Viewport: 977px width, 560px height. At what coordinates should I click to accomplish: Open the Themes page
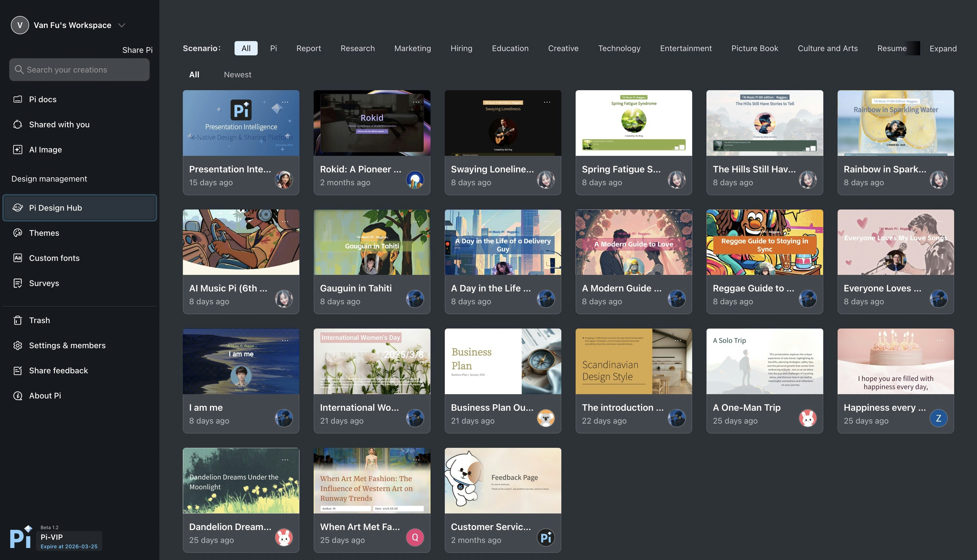44,233
